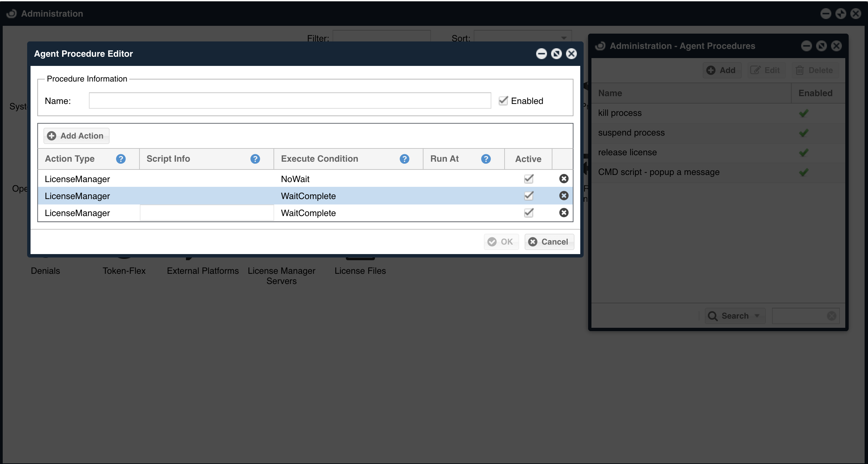Viewport: 868px width, 464px height.
Task: Open the WaitComplete execute condition dropdown
Action: [x=308, y=196]
